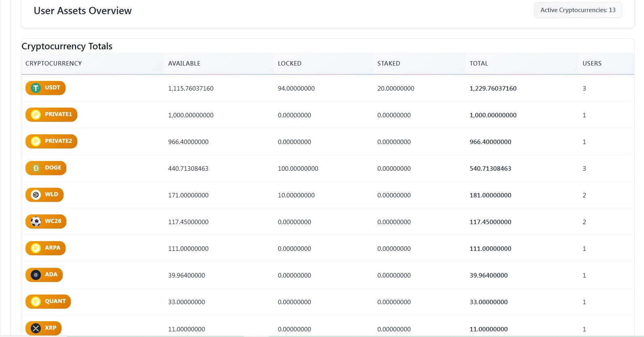The height and width of the screenshot is (337, 644).
Task: Click the PRIVATE2 coin icon
Action: [36, 142]
